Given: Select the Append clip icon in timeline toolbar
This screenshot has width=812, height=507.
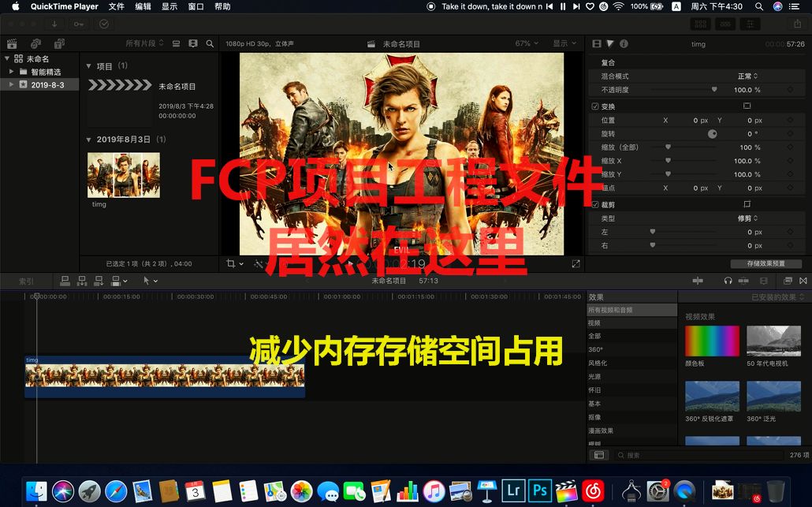Looking at the screenshot, I should tap(99, 281).
